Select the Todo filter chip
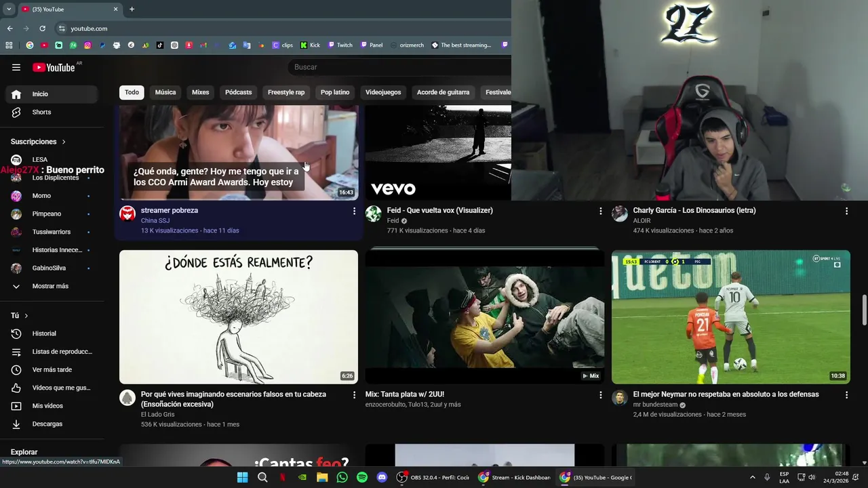The image size is (868, 488). click(x=132, y=92)
